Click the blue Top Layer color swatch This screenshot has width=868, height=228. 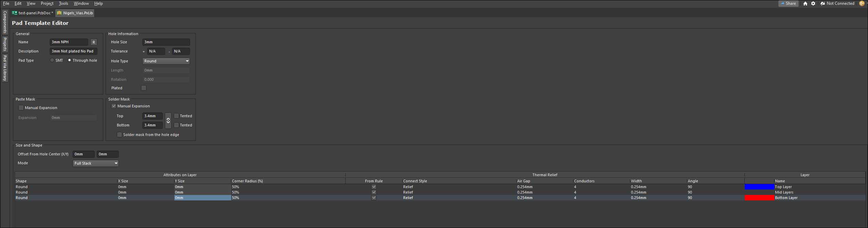tap(759, 187)
